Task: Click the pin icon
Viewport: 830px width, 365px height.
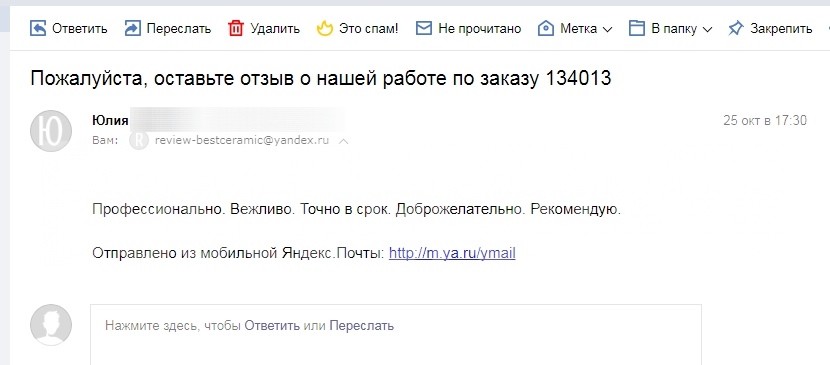Action: 736,28
